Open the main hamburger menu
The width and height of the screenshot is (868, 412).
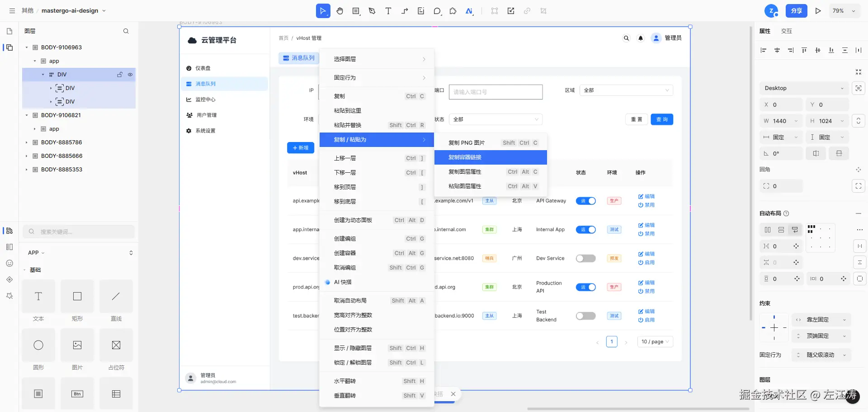click(x=12, y=11)
